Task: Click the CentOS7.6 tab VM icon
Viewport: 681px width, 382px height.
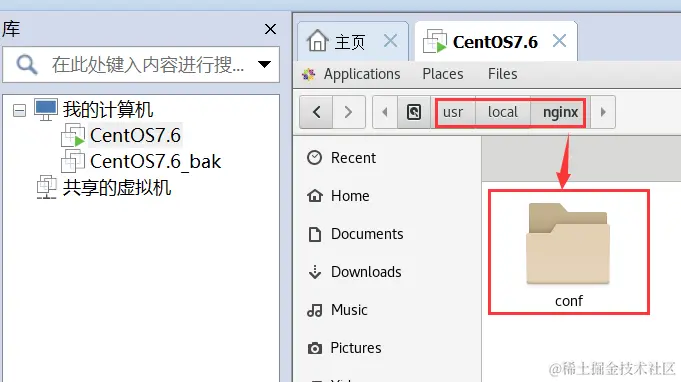Action: pos(435,41)
